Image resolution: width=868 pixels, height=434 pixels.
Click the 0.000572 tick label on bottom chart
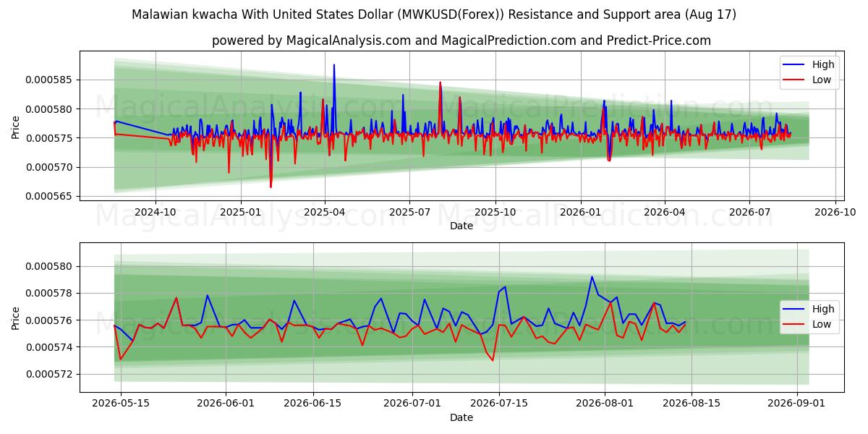[x=50, y=374]
